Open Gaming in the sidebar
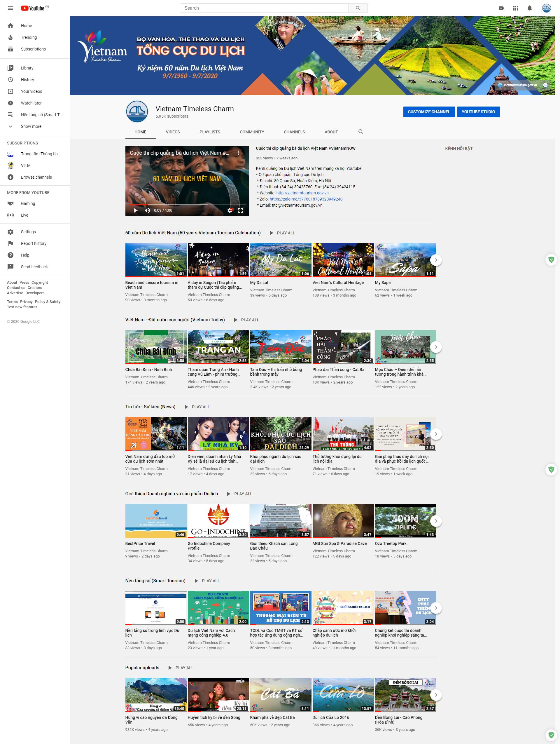560x744 pixels. [35, 203]
